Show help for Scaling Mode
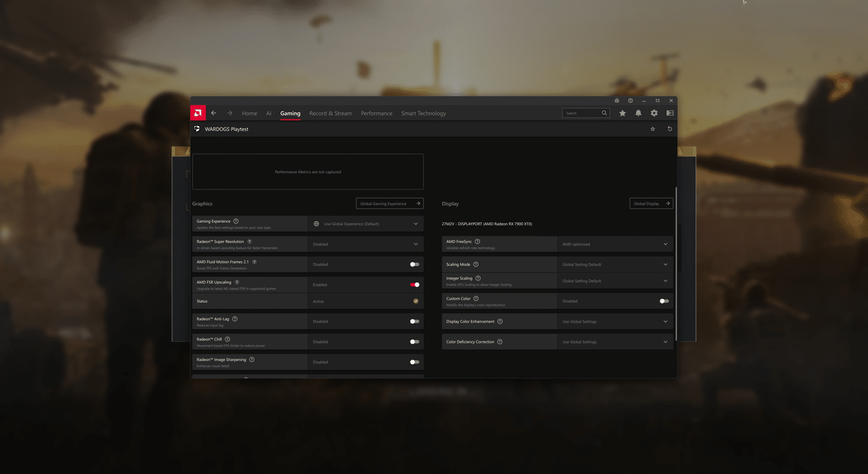This screenshot has width=868, height=474. [476, 264]
